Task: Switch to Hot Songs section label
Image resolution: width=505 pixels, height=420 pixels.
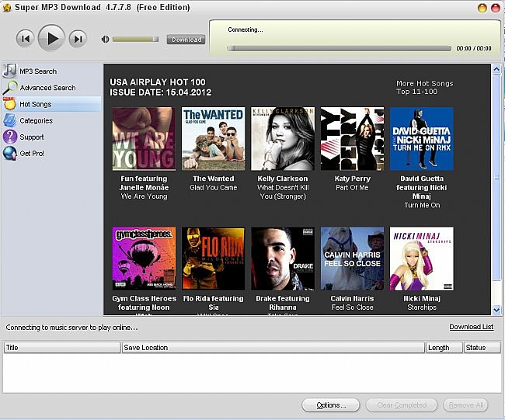Action: 36,104
